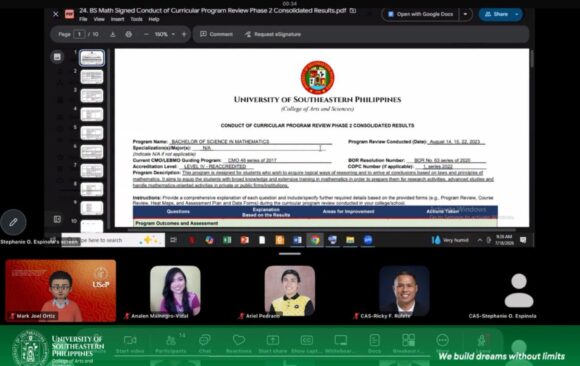
Task: Click the document's horizontal scrollbar
Action: [321, 229]
